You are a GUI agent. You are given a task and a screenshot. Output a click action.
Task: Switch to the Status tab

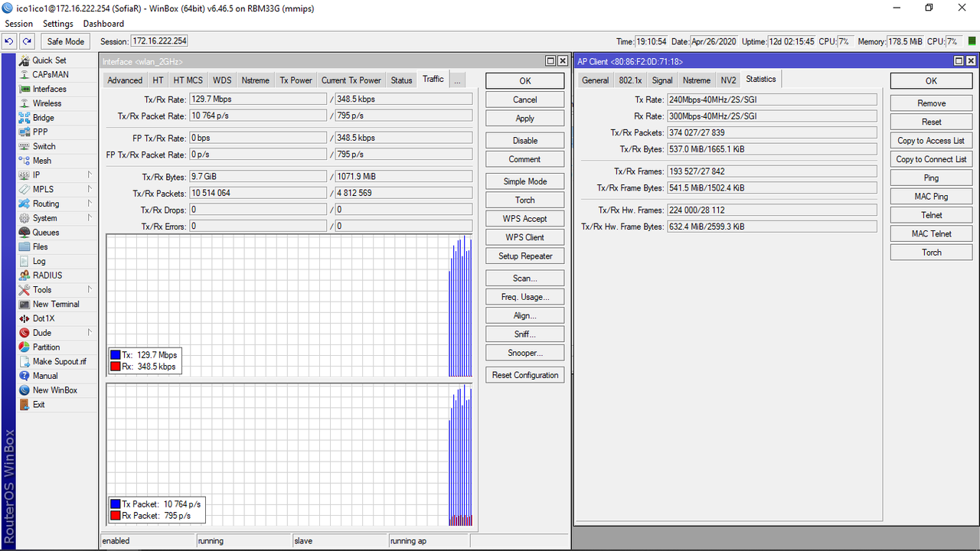click(x=401, y=80)
